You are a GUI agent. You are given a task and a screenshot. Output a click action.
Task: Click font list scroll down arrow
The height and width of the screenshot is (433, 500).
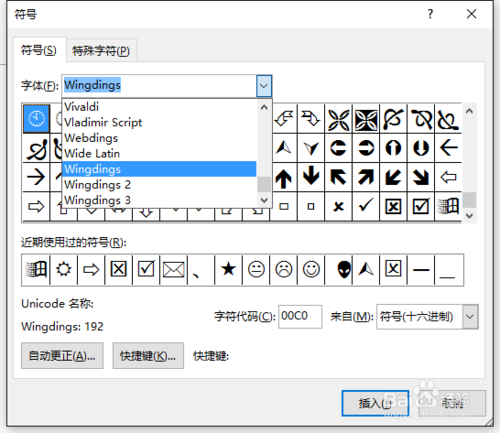(x=264, y=200)
